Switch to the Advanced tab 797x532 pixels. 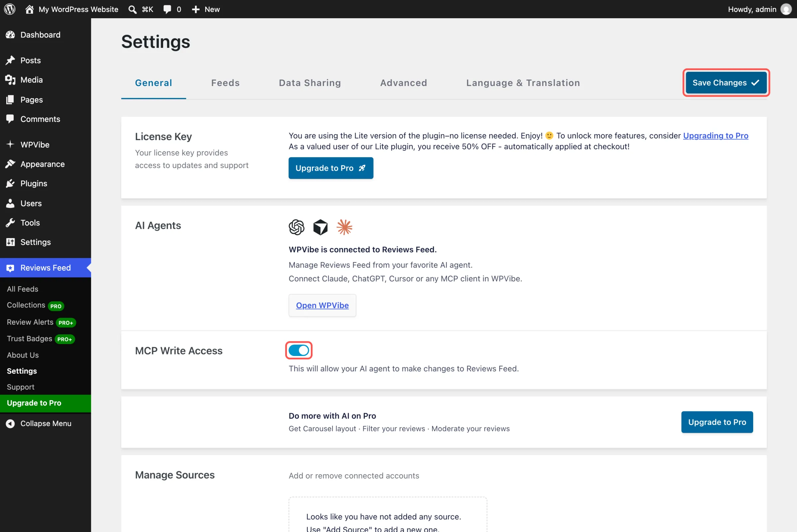403,83
